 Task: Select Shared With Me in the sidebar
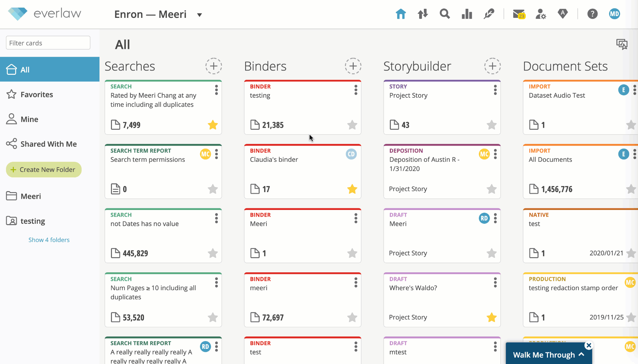tap(48, 144)
